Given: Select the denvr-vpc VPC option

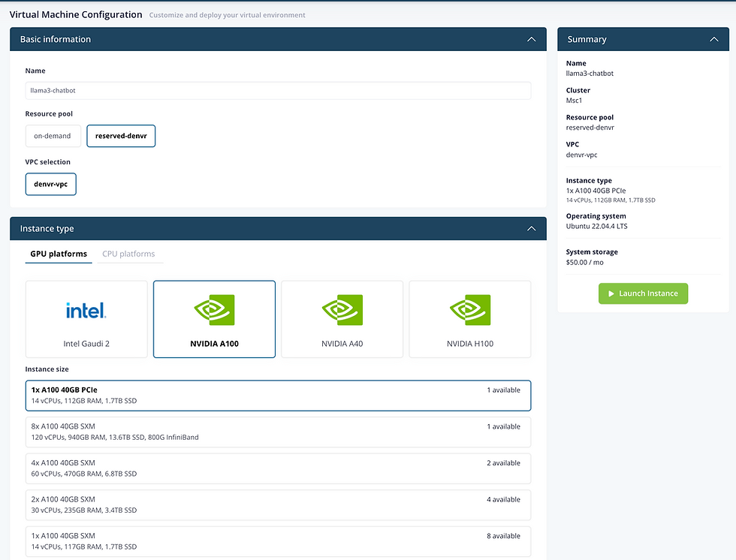Looking at the screenshot, I should (50, 184).
